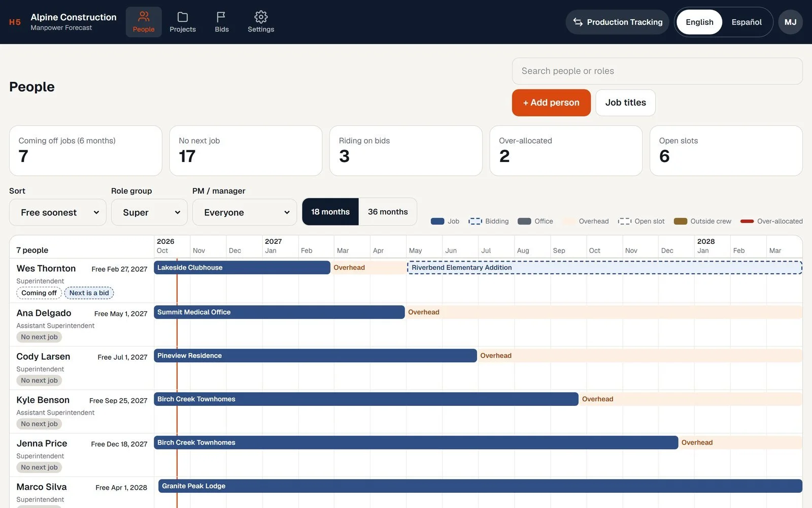Image resolution: width=812 pixels, height=508 pixels.
Task: Open the Projects folder icon
Action: coord(183,17)
